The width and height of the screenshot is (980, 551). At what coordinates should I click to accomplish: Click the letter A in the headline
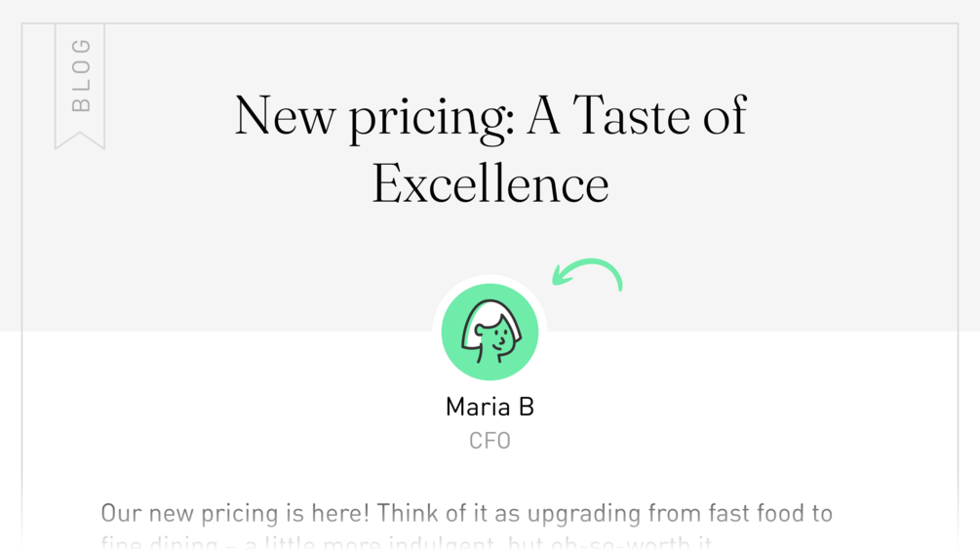click(x=544, y=115)
